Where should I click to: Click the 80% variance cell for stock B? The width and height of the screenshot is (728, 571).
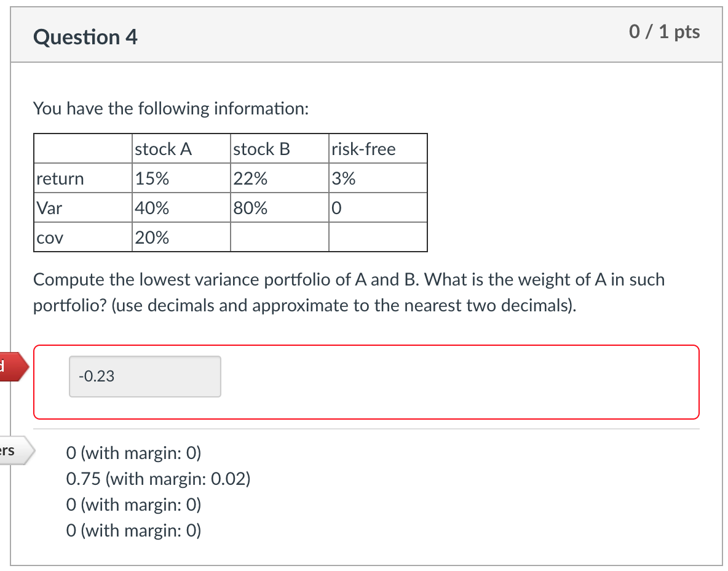point(250,208)
